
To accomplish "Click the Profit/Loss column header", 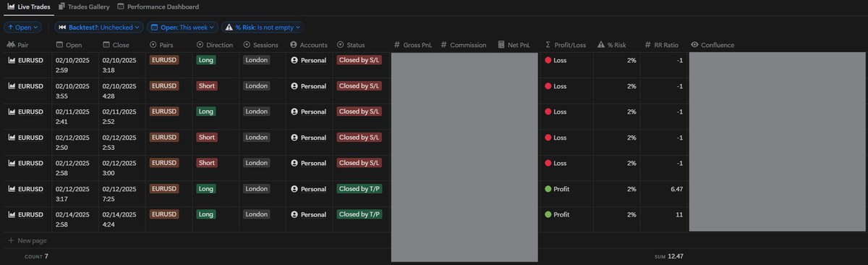I will [566, 45].
